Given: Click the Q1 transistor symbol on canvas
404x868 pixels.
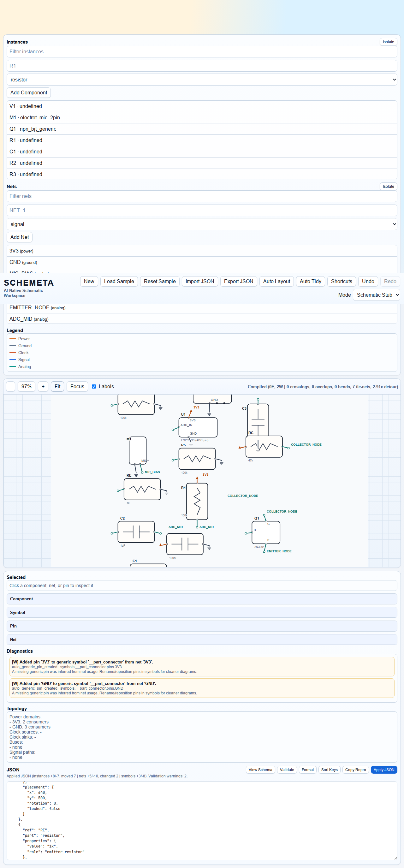Looking at the screenshot, I should pos(265,532).
